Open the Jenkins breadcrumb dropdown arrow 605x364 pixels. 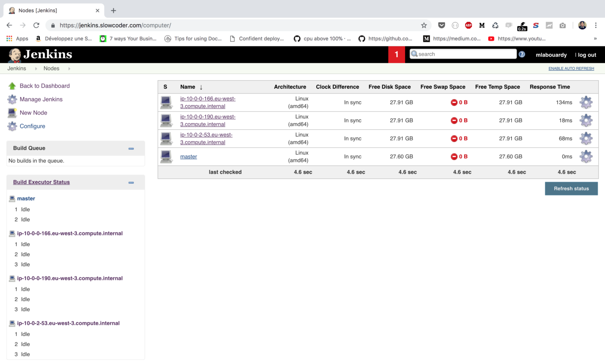click(x=36, y=68)
